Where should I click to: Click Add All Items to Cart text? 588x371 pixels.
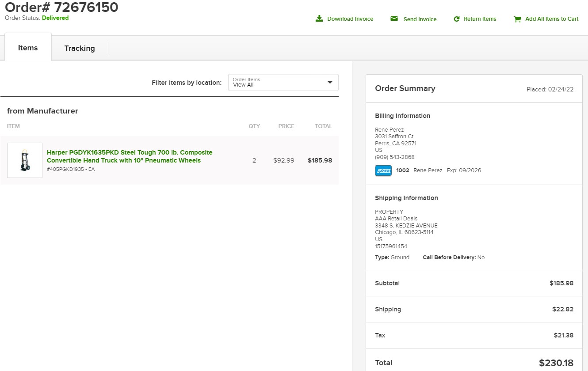pyautogui.click(x=552, y=19)
